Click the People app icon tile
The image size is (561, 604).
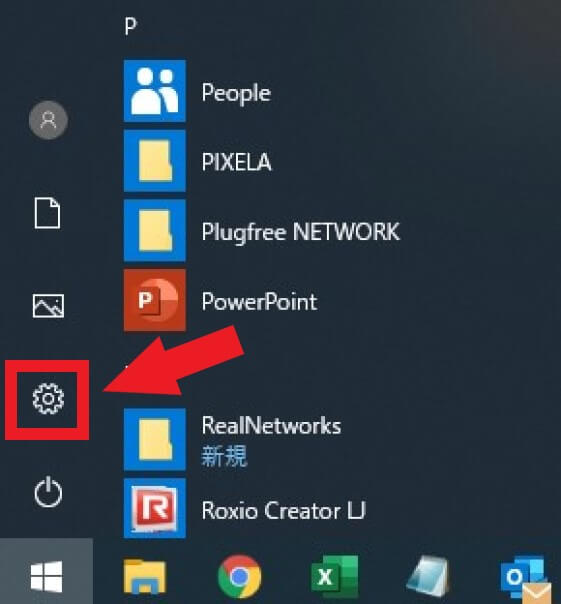point(155,91)
